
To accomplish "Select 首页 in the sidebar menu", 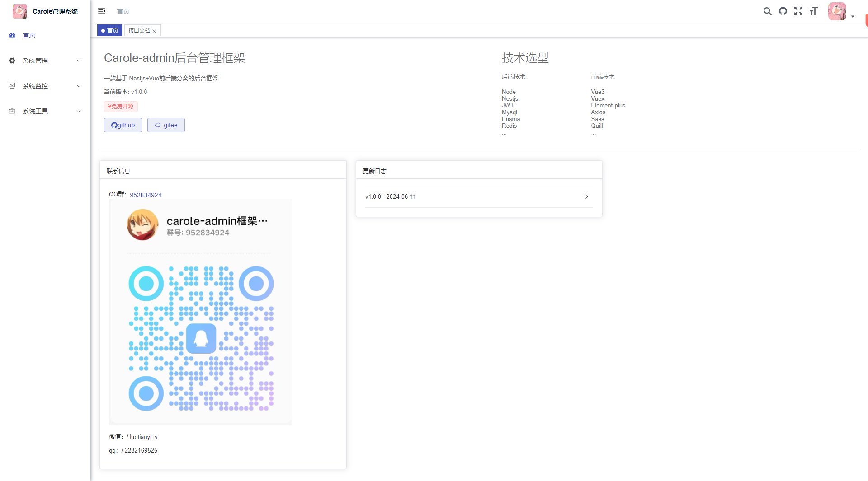I will click(x=45, y=35).
